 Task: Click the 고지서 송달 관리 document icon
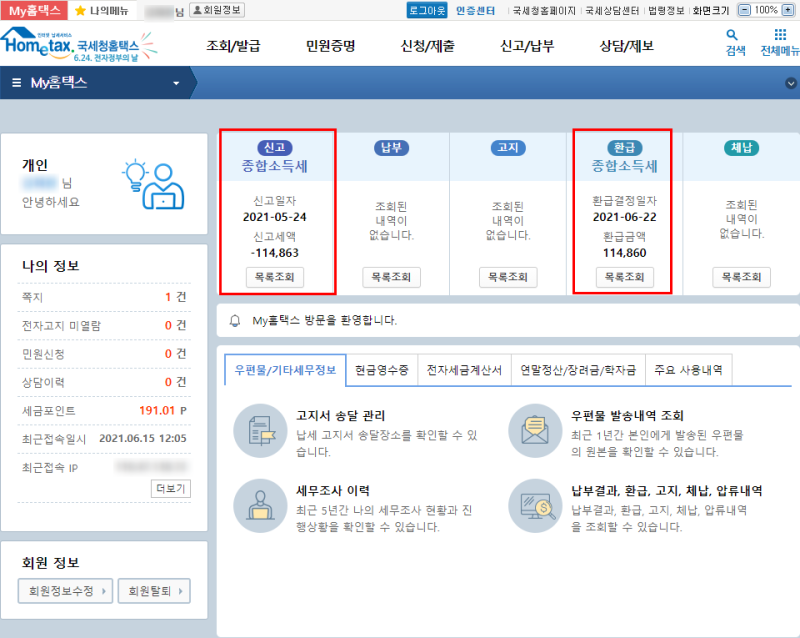pos(260,431)
